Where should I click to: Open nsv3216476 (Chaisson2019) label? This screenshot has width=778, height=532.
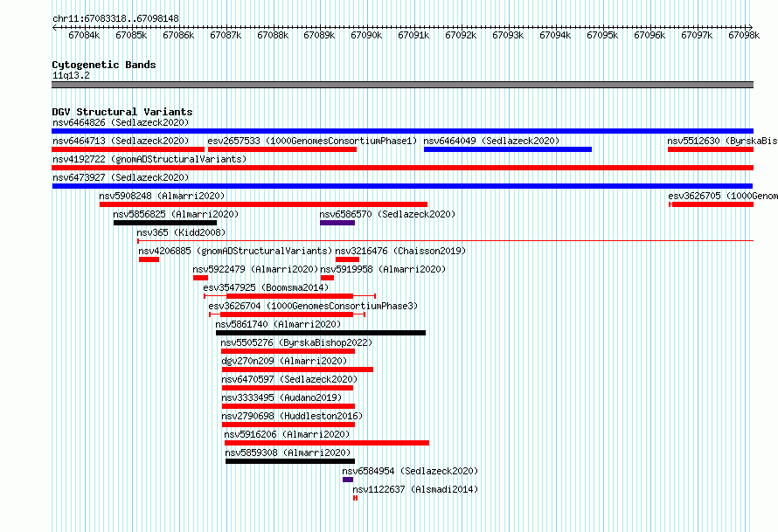(x=401, y=251)
